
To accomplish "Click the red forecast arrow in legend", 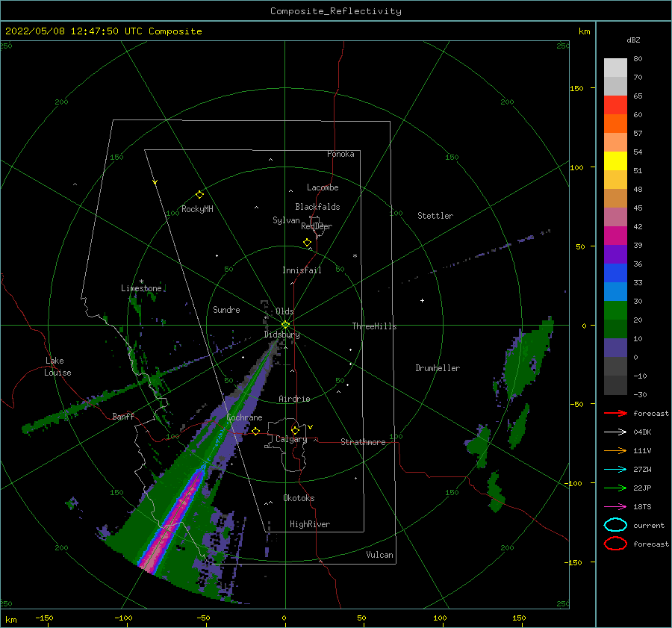I will [x=615, y=413].
